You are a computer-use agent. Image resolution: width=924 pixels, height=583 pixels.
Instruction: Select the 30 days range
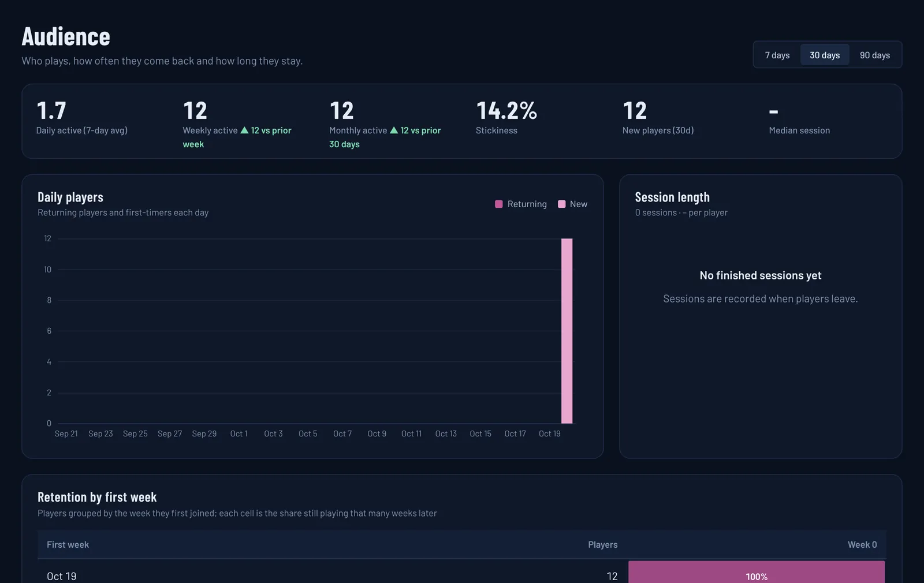pyautogui.click(x=825, y=55)
